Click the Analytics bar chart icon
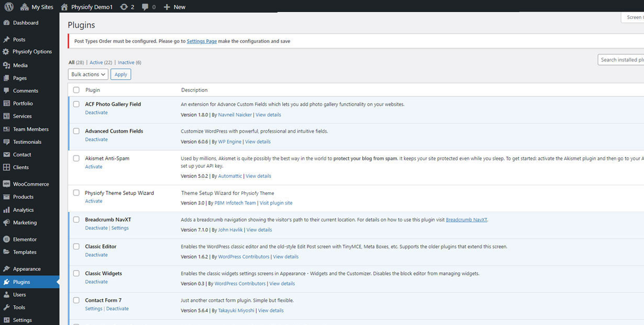Image resolution: width=644 pixels, height=325 pixels. point(6,210)
